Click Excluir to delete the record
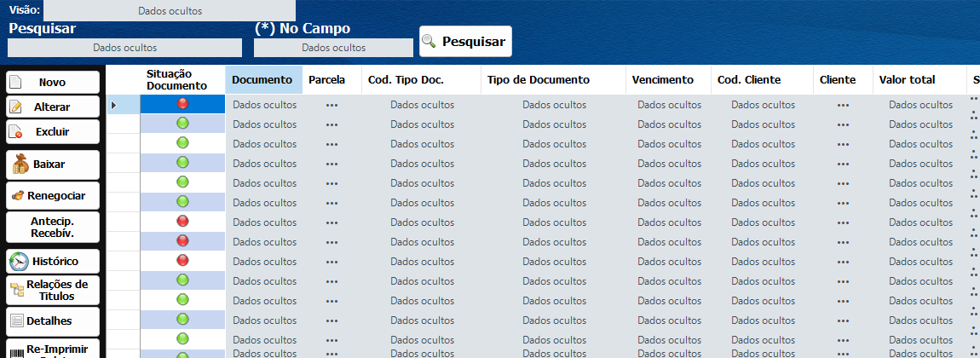This screenshot has height=358, width=980. [53, 132]
